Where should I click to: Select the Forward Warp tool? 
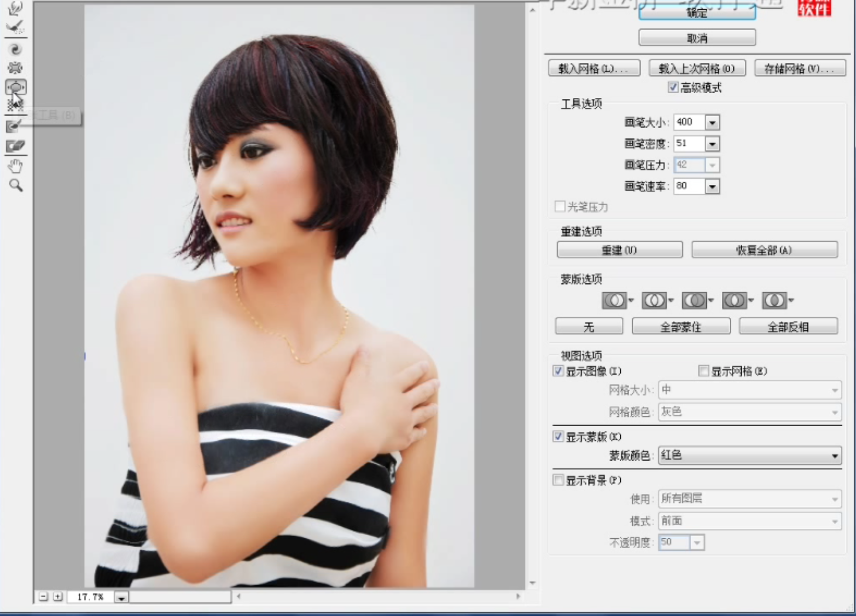pyautogui.click(x=15, y=8)
